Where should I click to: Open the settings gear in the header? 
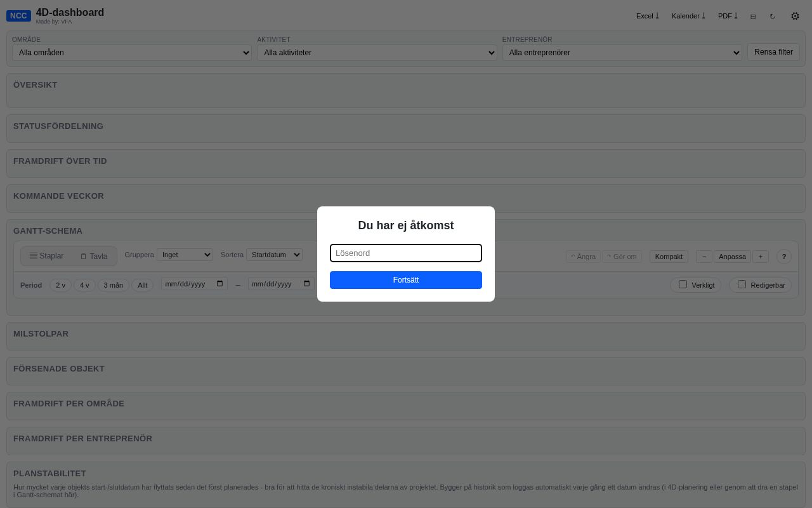click(x=795, y=16)
